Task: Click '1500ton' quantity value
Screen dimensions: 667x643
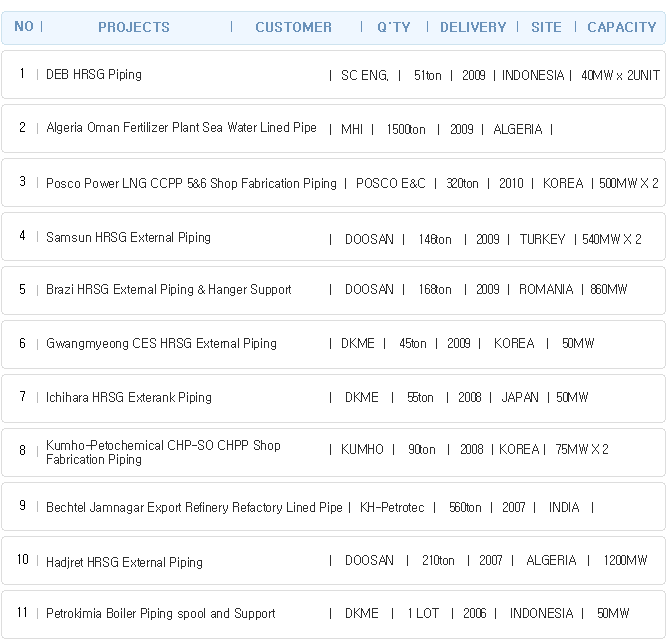Action: (x=406, y=129)
